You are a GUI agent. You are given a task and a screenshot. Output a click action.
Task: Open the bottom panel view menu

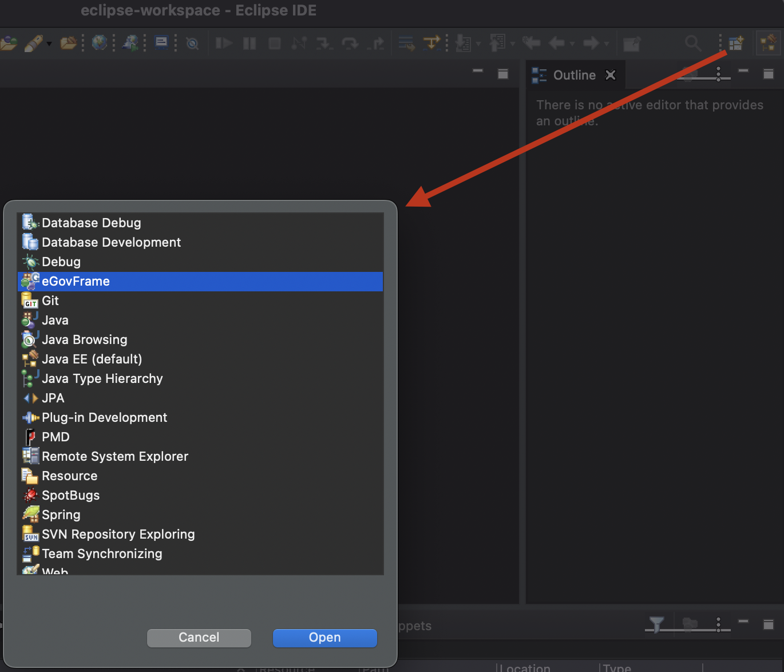click(718, 624)
